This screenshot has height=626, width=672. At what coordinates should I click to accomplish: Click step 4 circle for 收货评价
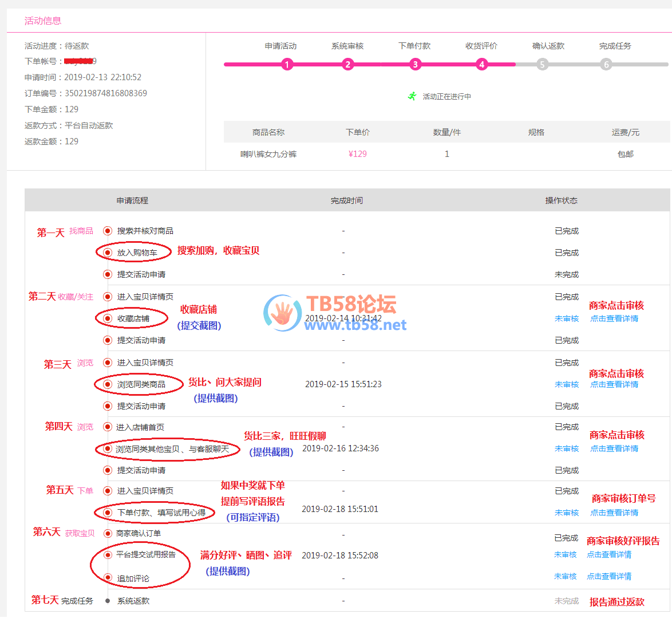(x=482, y=65)
